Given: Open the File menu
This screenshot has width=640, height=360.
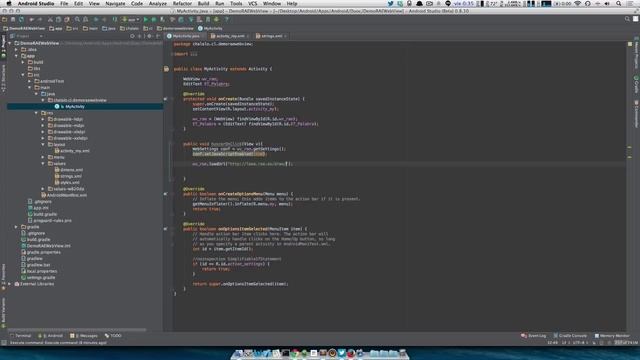Looking at the screenshot, I should (64, 4).
